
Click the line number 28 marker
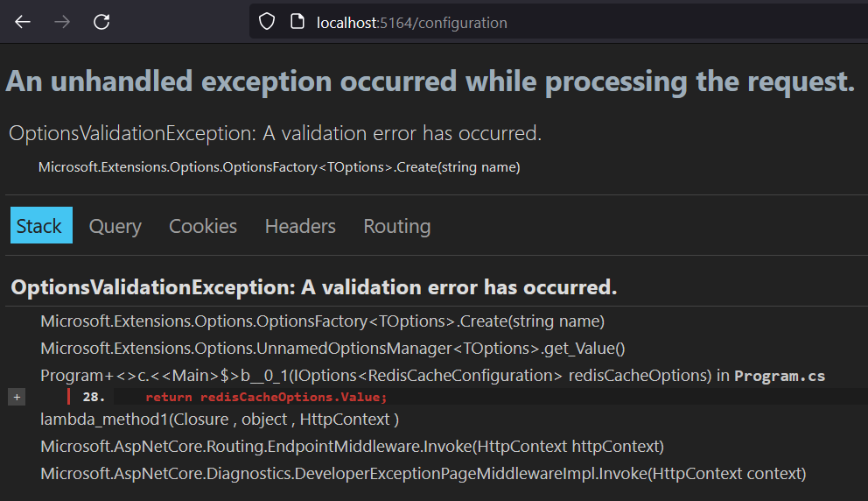coord(94,397)
